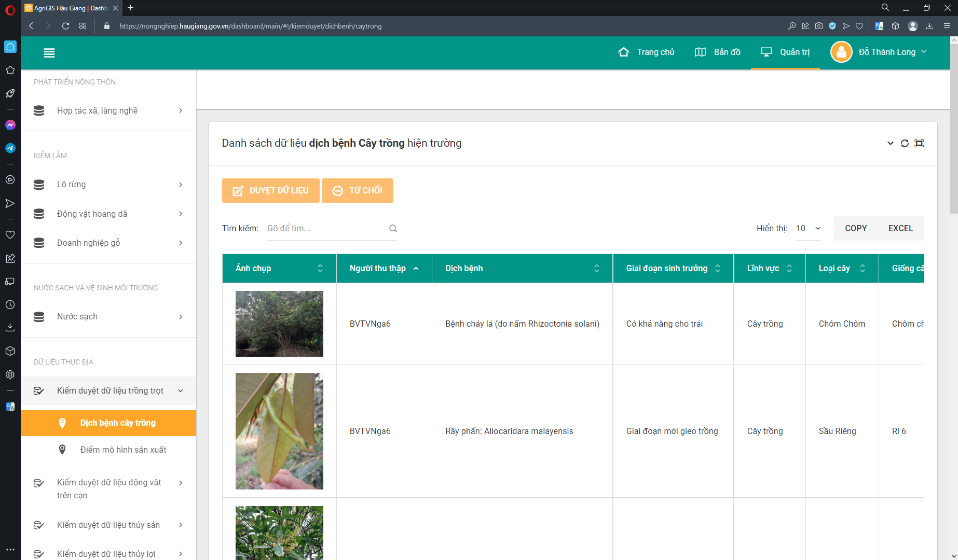Click the user avatar icon

841,52
